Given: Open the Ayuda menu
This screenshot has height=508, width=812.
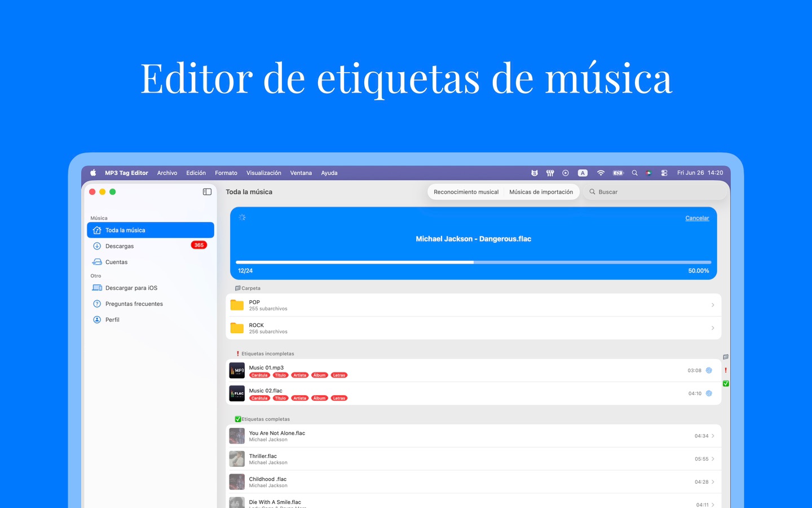Looking at the screenshot, I should point(329,173).
